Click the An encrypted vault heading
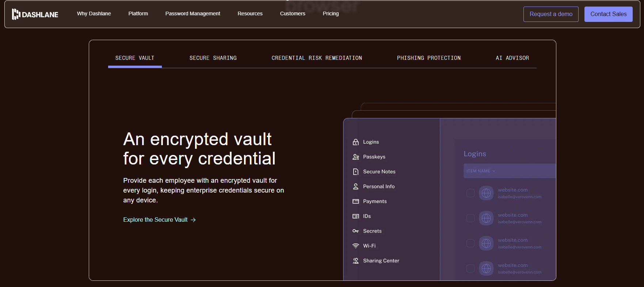Viewport: 644px width, 287px height. tap(199, 149)
